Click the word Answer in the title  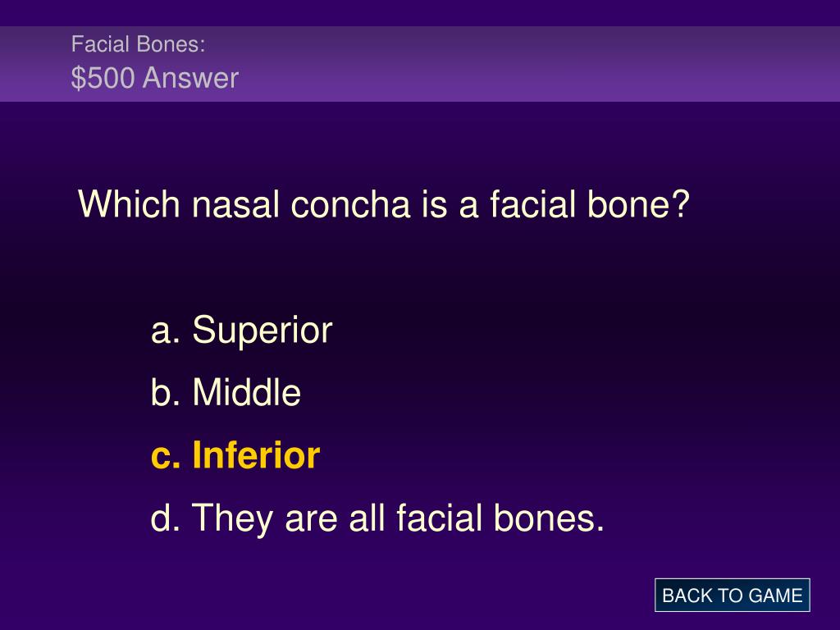(x=190, y=78)
